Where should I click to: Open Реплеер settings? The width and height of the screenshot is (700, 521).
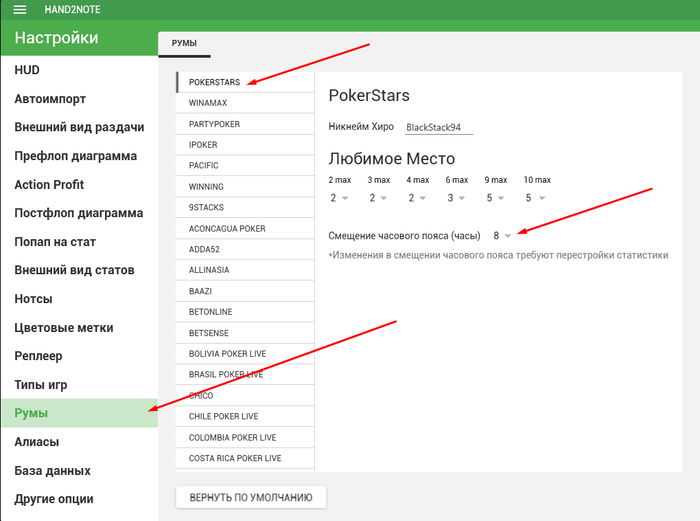click(x=79, y=356)
